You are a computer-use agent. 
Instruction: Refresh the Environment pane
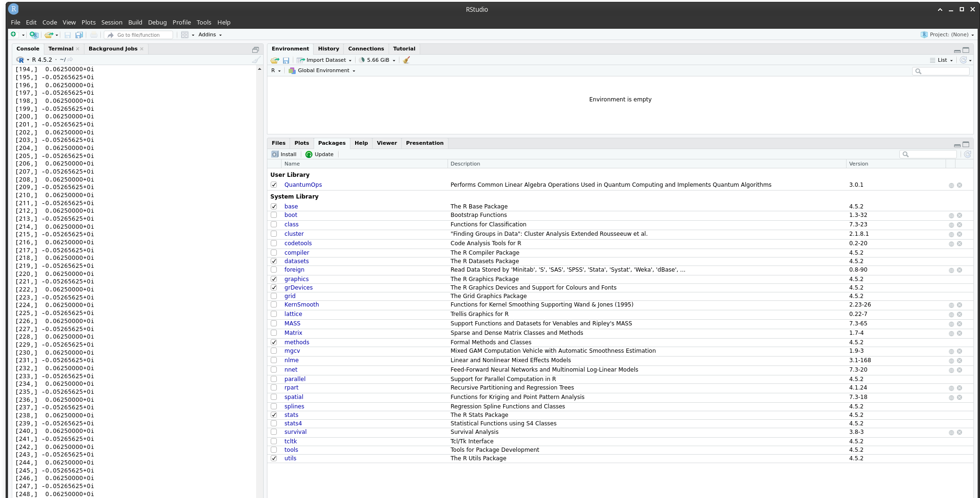963,60
